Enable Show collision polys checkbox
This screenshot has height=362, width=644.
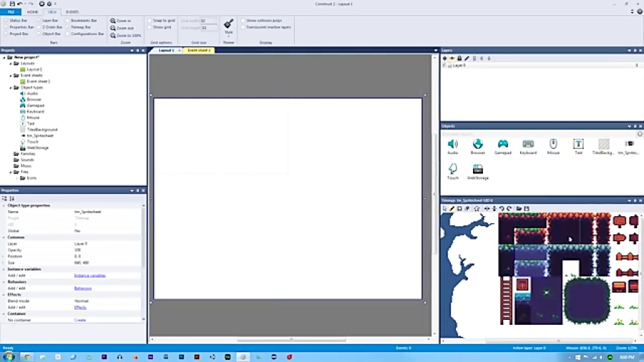pos(243,21)
